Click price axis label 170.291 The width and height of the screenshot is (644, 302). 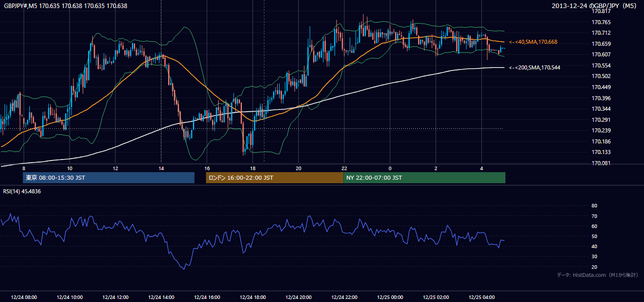(601, 120)
